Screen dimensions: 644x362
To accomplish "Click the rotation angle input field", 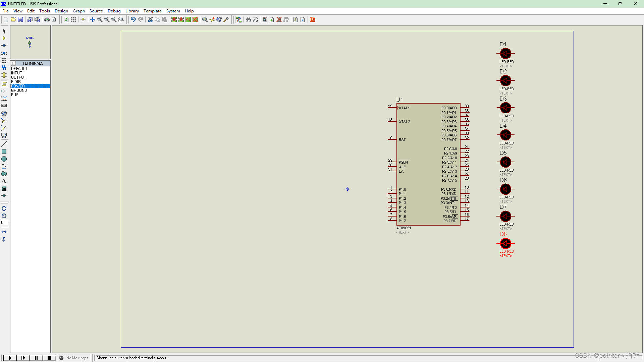I will coord(4,223).
